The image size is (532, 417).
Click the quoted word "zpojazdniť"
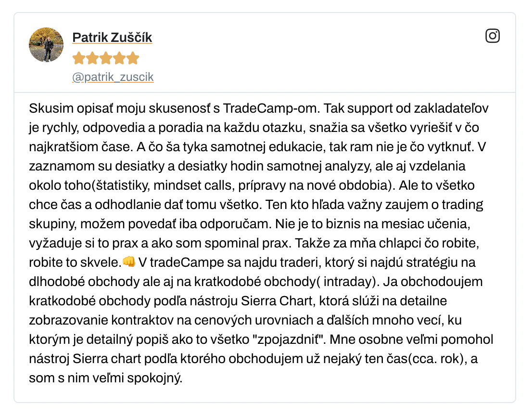coord(287,340)
